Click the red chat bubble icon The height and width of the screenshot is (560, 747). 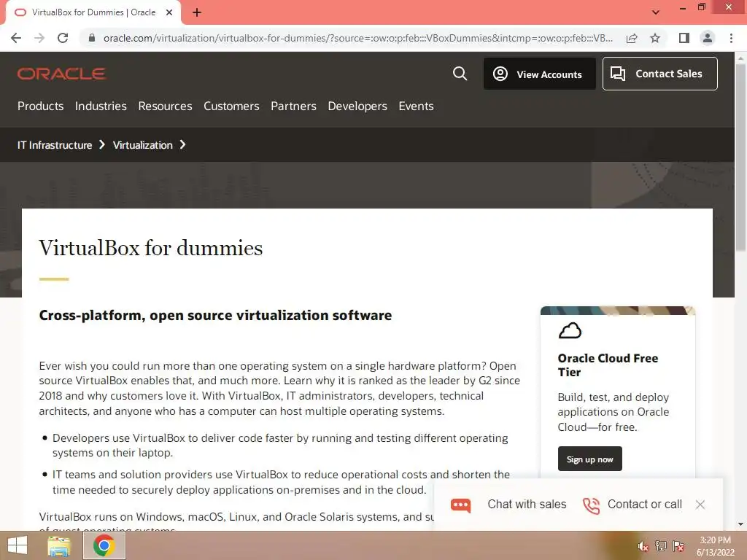[x=461, y=505]
